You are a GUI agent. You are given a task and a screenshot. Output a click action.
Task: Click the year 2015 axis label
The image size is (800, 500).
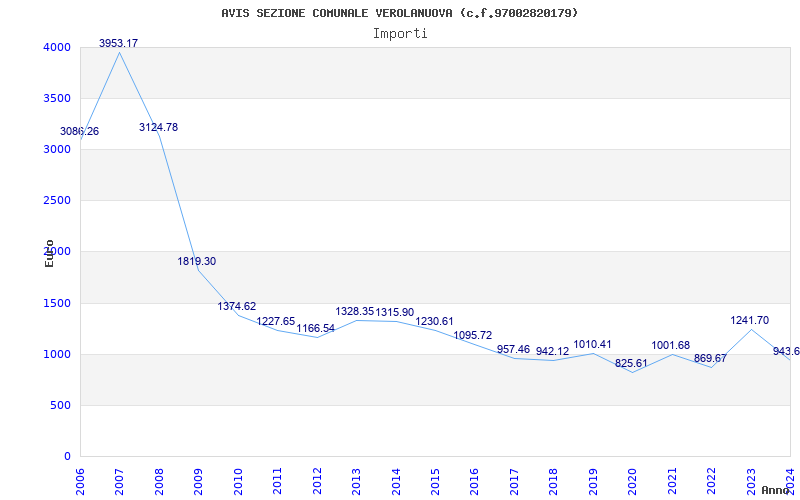(435, 481)
